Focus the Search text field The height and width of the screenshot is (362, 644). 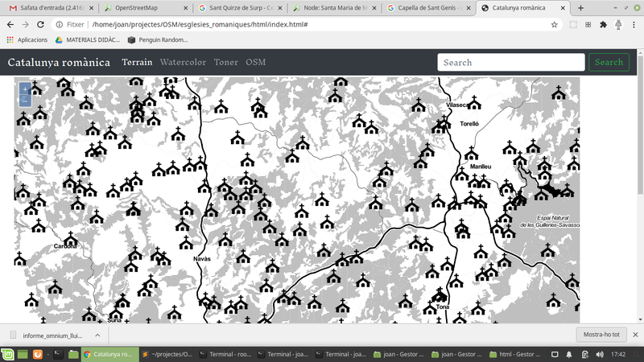tap(510, 62)
